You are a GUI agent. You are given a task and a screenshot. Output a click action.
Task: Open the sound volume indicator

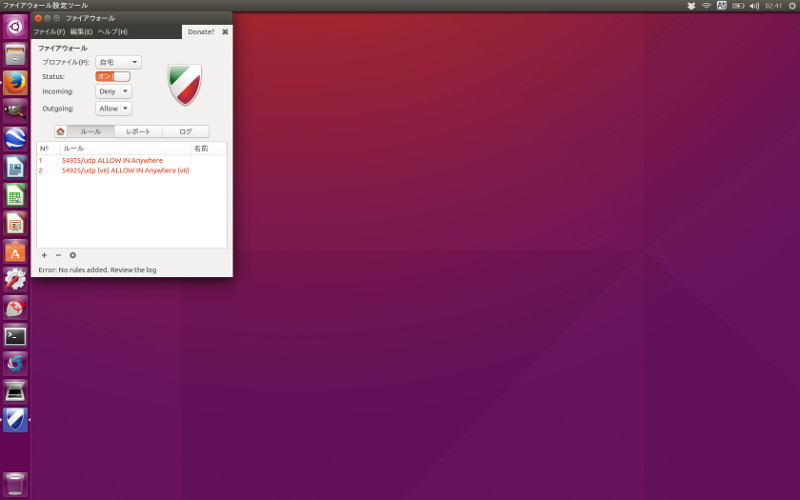point(754,6)
